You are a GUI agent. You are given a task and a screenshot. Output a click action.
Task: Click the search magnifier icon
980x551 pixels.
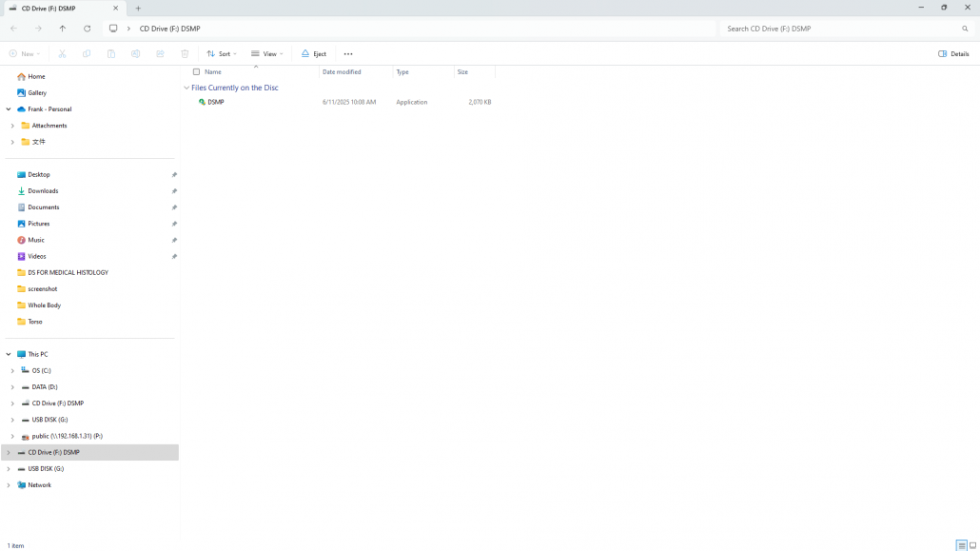(965, 29)
